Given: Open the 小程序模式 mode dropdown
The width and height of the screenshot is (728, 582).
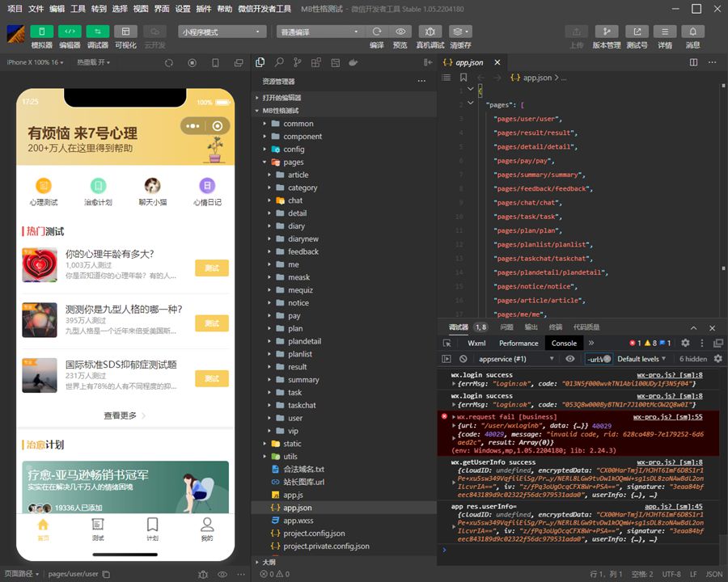Looking at the screenshot, I should (222, 32).
